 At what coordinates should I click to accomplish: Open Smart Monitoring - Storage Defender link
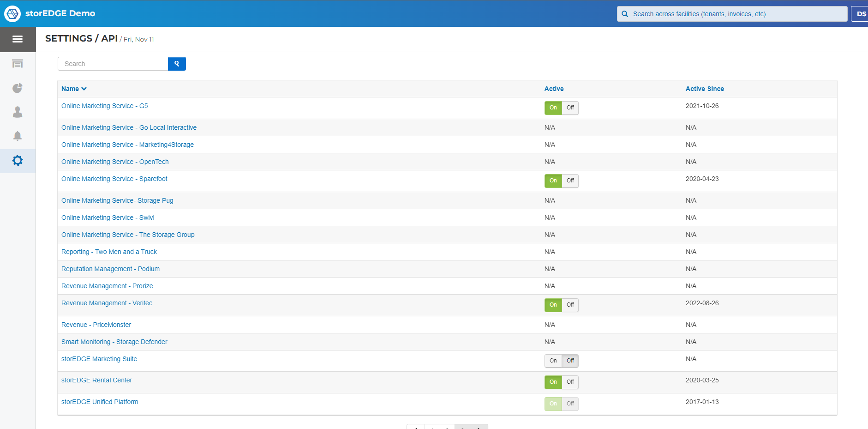(x=114, y=342)
